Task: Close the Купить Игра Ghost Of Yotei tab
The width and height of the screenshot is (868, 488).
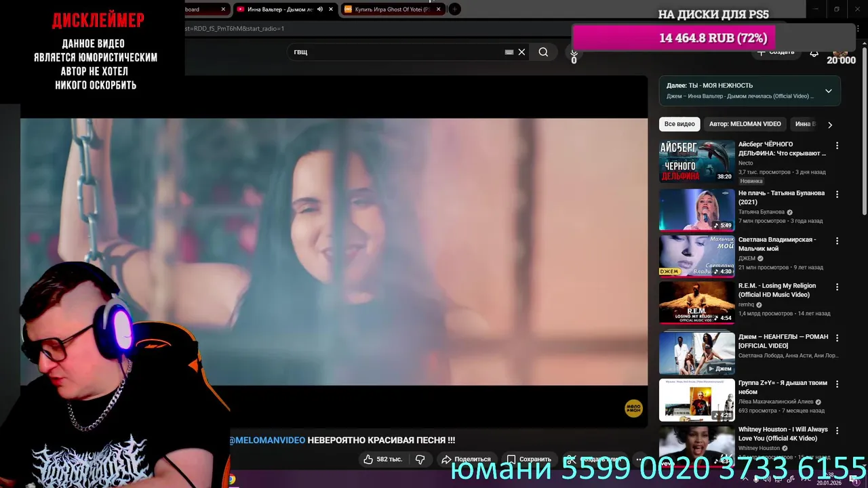Action: [439, 9]
